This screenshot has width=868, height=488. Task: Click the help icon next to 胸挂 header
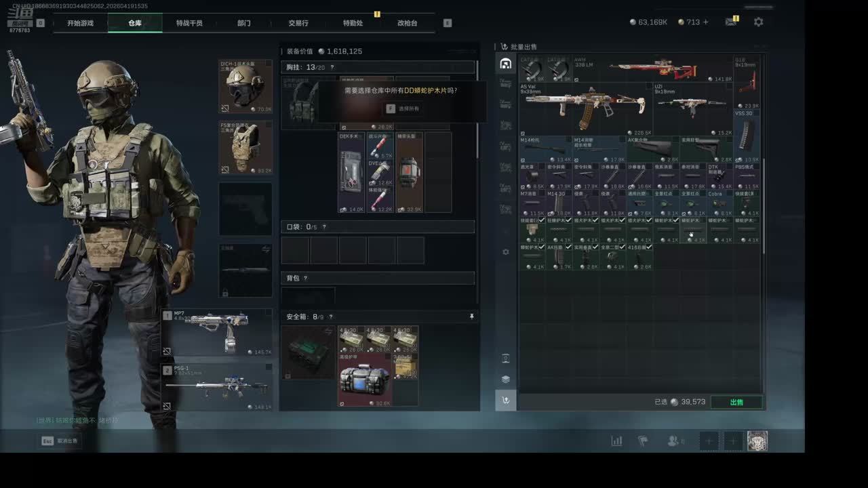click(332, 67)
